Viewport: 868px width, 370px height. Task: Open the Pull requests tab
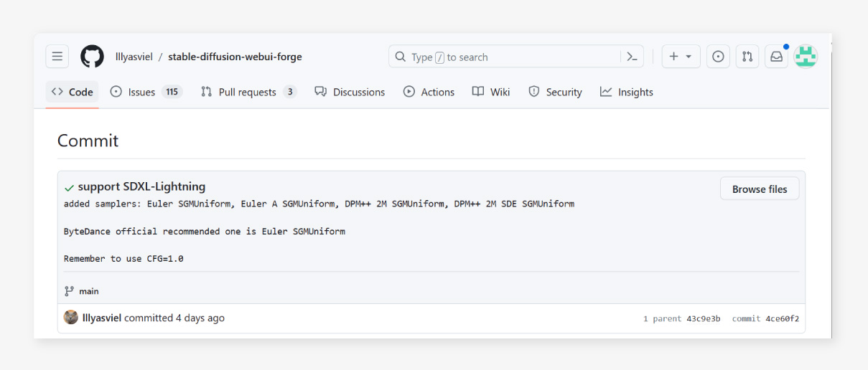248,92
